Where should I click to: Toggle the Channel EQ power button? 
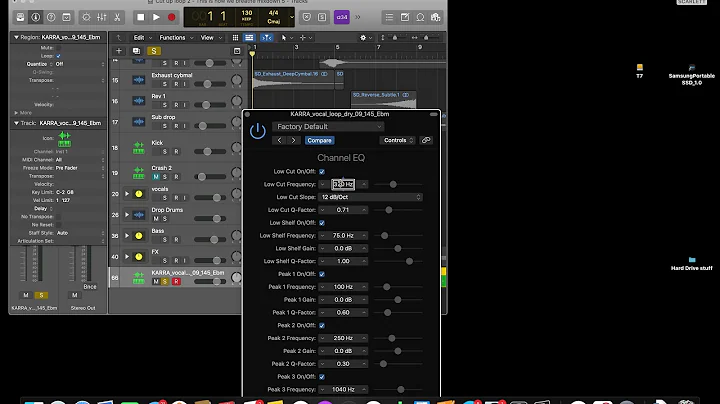click(x=258, y=131)
